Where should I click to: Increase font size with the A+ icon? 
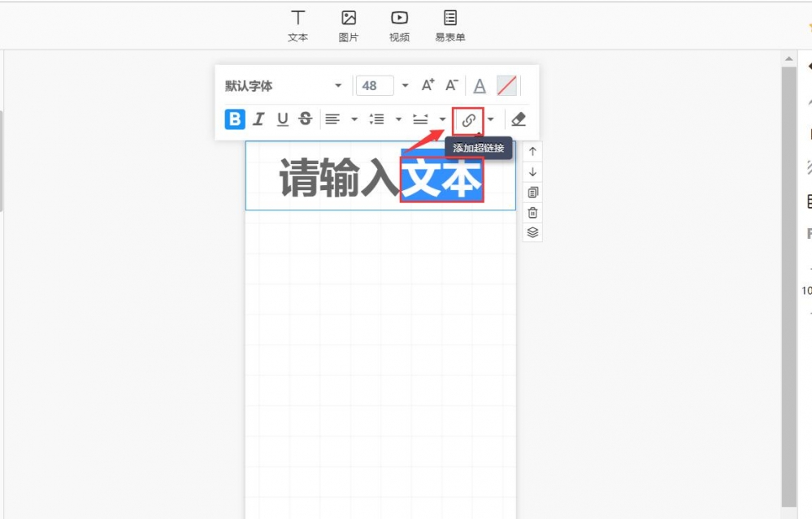(428, 84)
